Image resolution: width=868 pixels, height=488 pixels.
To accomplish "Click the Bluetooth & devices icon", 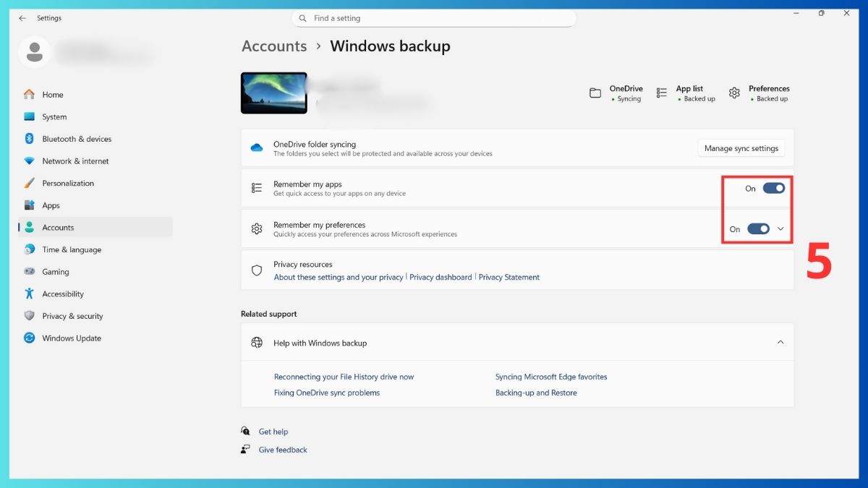I will (x=29, y=139).
